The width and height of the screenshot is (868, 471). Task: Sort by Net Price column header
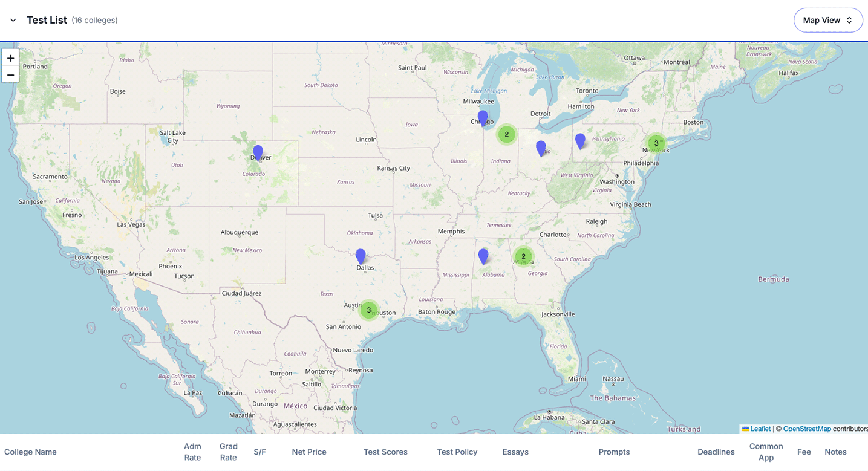pyautogui.click(x=309, y=452)
